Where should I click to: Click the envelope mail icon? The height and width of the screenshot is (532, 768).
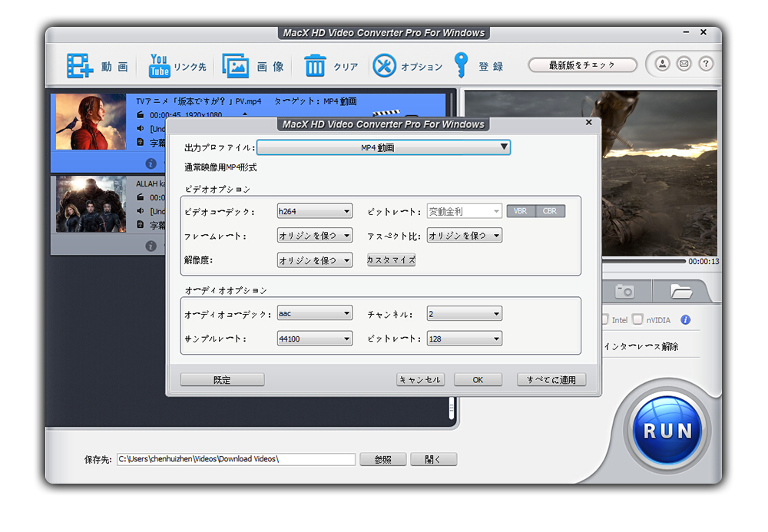coord(684,64)
